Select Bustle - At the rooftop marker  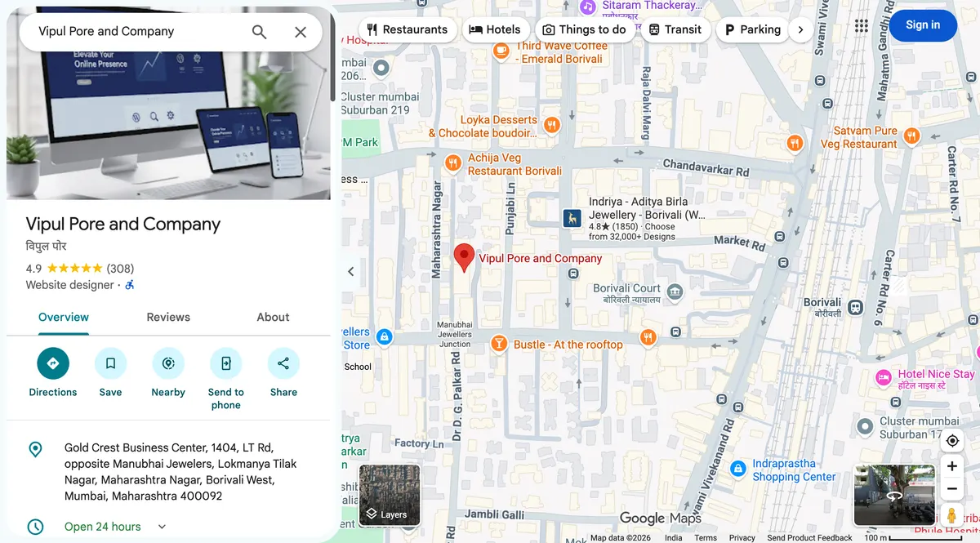[498, 343]
